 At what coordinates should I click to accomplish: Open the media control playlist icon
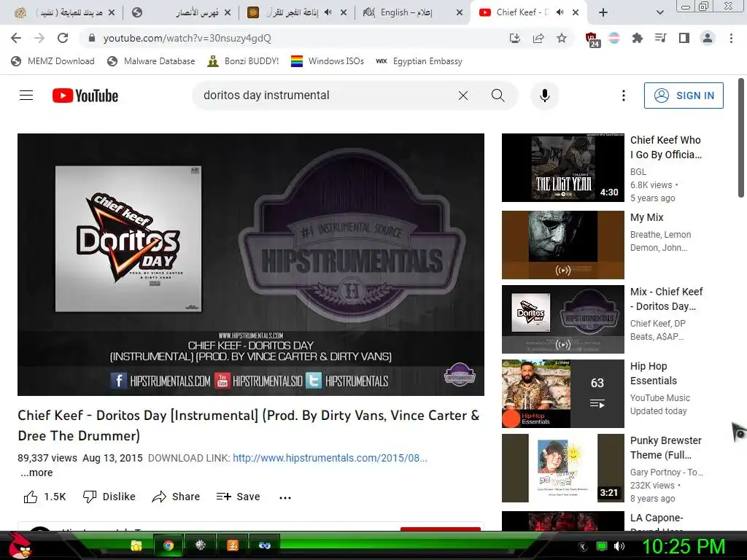pyautogui.click(x=660, y=38)
